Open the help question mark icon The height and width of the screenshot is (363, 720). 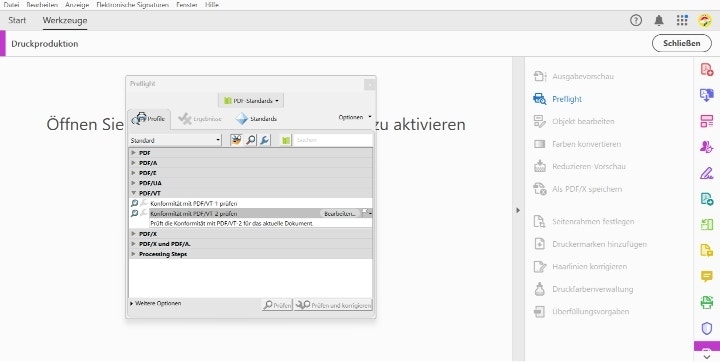point(636,20)
